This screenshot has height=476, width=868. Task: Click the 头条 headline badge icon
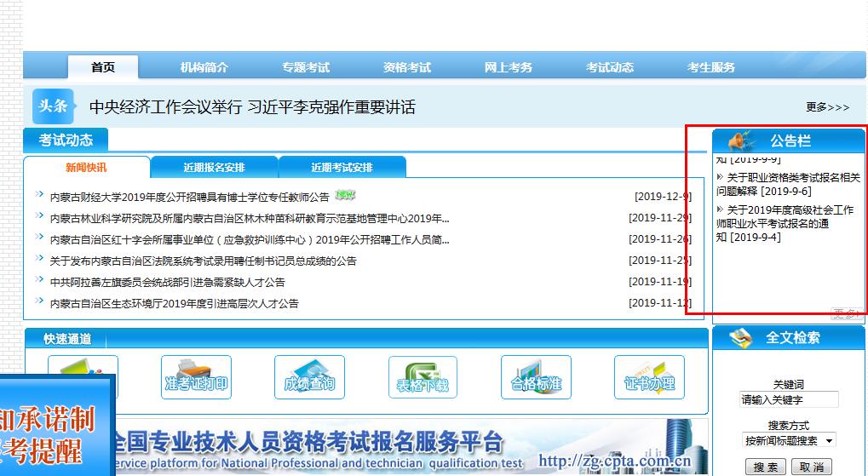[53, 106]
